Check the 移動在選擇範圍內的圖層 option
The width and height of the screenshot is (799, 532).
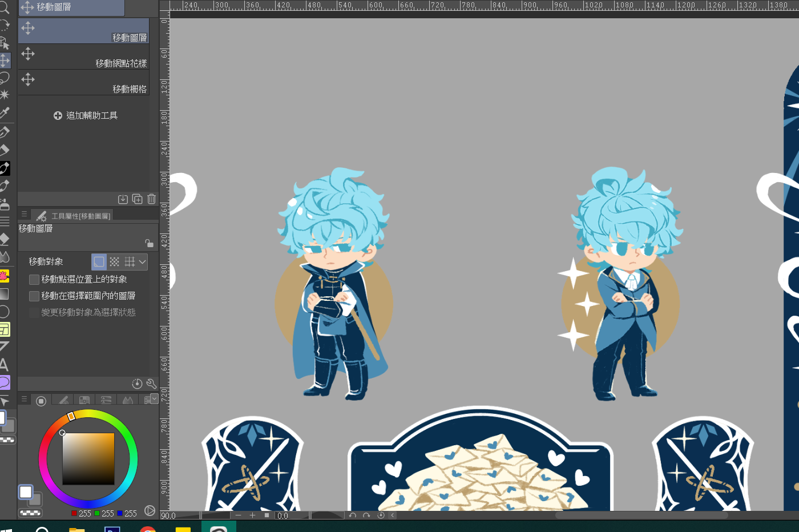pos(34,296)
